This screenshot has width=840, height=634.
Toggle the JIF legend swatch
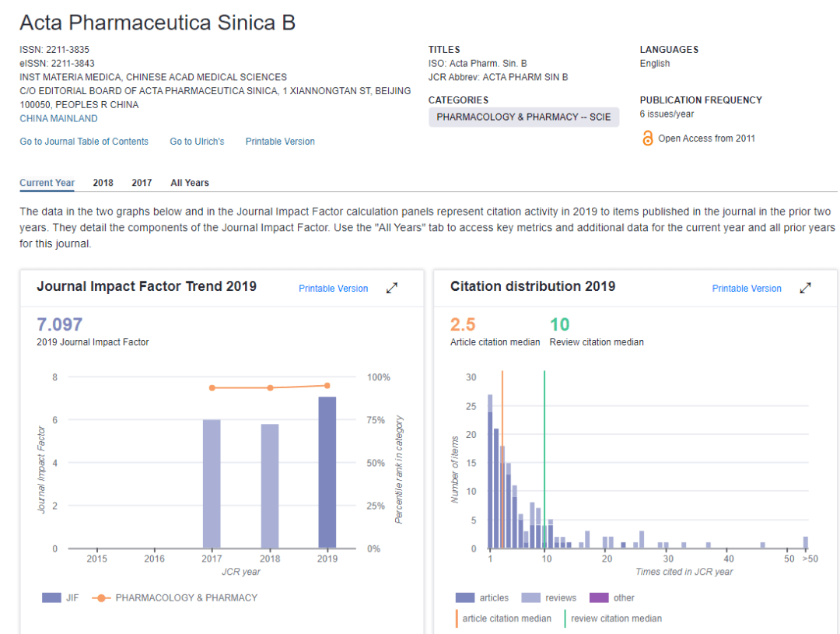[51, 598]
